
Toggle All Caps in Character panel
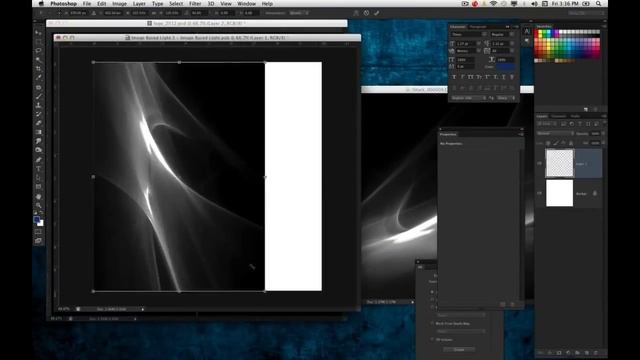coord(470,77)
